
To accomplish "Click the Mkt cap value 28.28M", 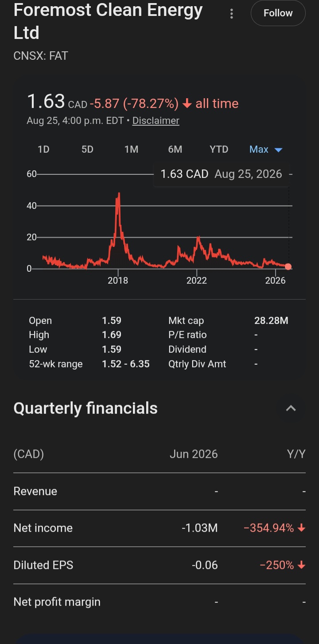I will click(x=271, y=320).
